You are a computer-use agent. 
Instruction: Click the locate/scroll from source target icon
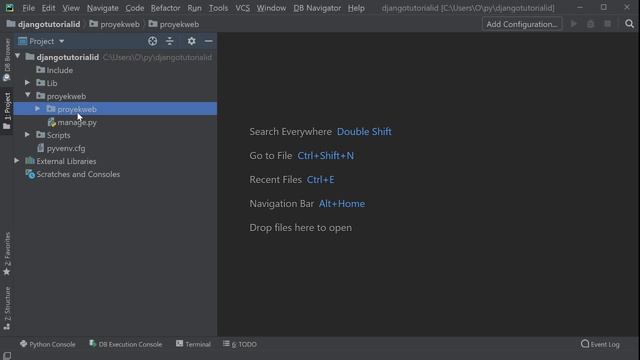152,41
